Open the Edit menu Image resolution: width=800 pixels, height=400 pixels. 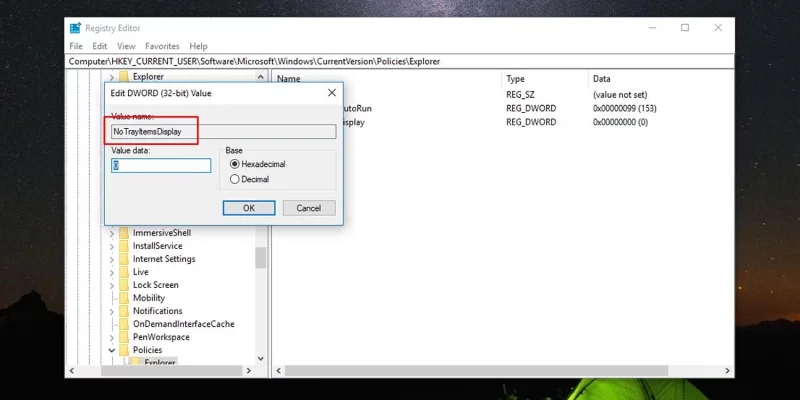[99, 46]
